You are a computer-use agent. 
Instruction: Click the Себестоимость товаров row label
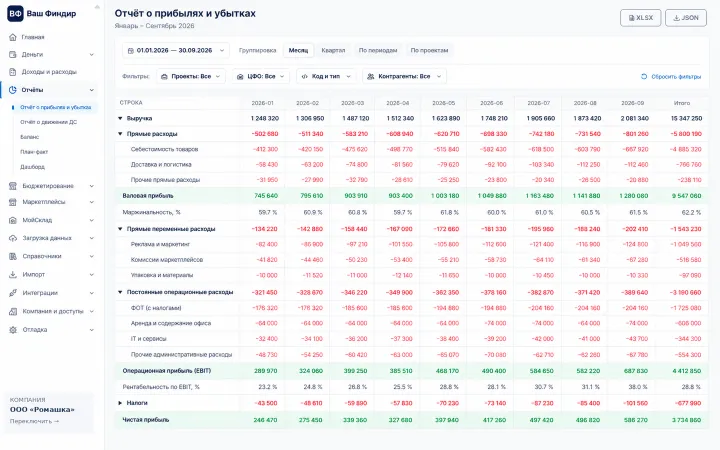164,149
